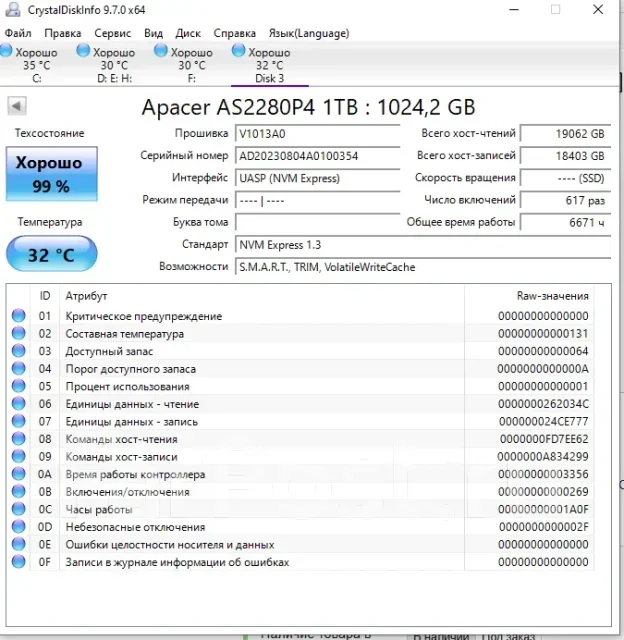This screenshot has width=624, height=640.
Task: Click the blue status icon for attribute 0B
Action: point(18,491)
